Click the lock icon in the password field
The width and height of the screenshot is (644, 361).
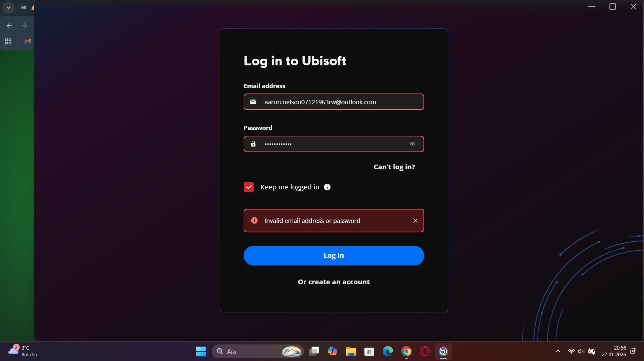pyautogui.click(x=253, y=144)
